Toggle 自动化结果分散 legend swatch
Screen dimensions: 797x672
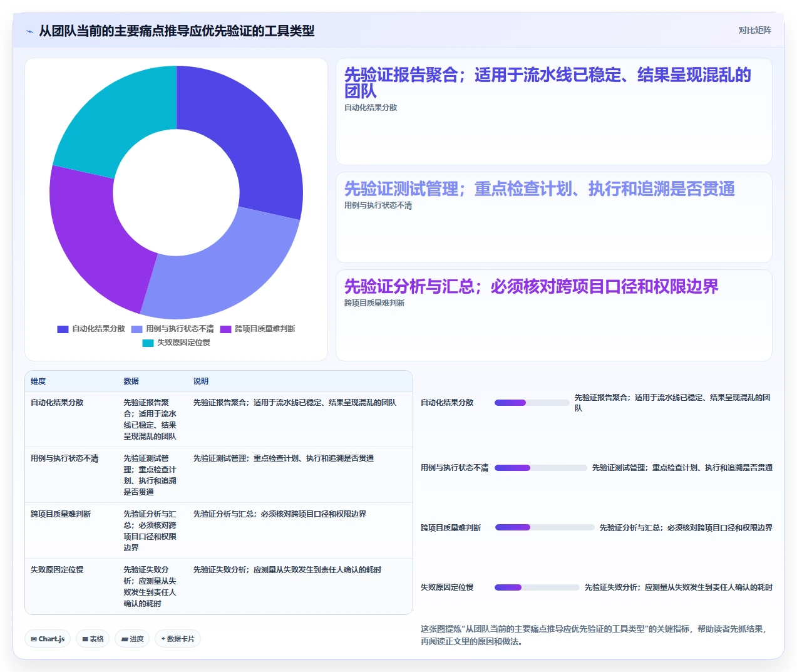pos(63,329)
